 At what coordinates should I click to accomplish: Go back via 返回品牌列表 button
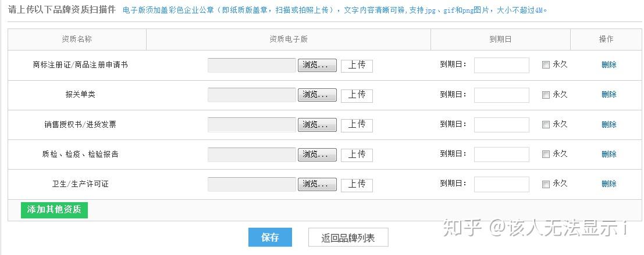[348, 238]
